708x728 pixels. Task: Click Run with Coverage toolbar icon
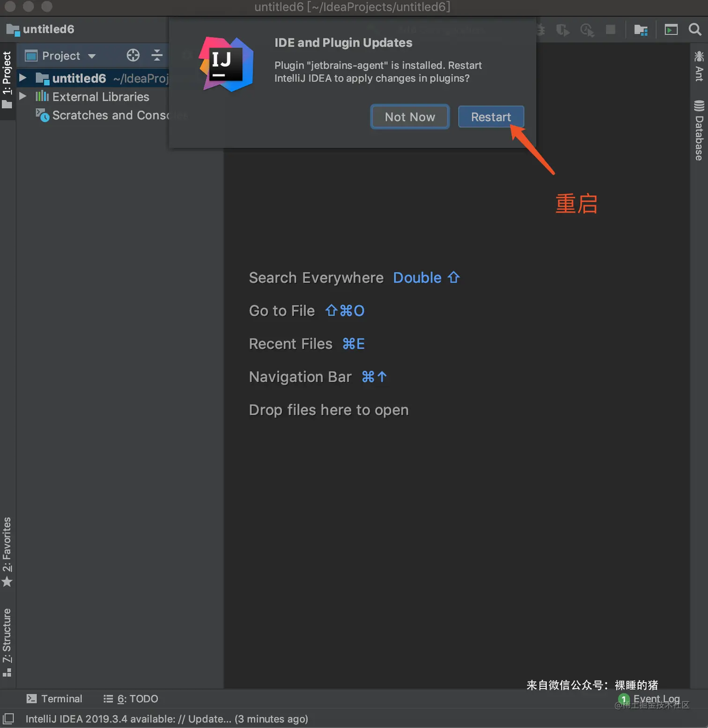[x=563, y=30]
